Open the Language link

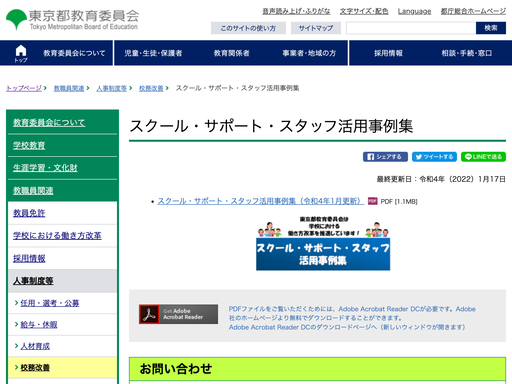coord(414,11)
